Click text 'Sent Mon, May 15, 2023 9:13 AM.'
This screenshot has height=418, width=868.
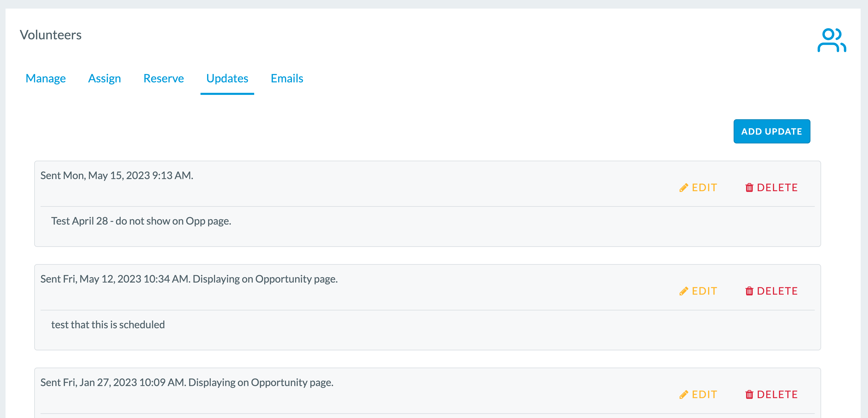click(117, 175)
